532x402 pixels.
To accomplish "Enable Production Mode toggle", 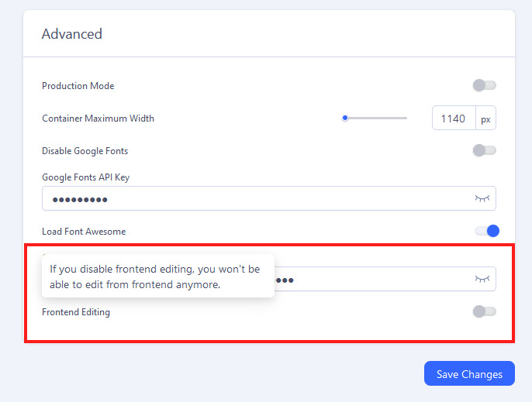I will [484, 85].
